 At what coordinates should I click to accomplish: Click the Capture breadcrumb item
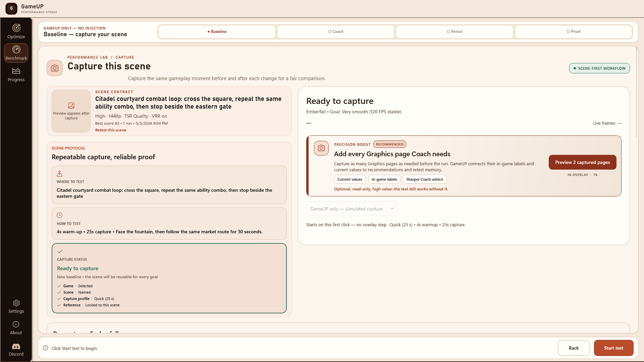[125, 57]
